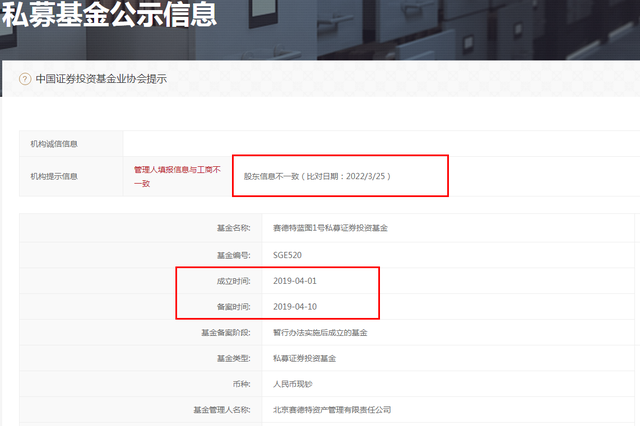This screenshot has width=640, height=426.
Task: Click the 基金编号 label
Action: pyautogui.click(x=233, y=255)
